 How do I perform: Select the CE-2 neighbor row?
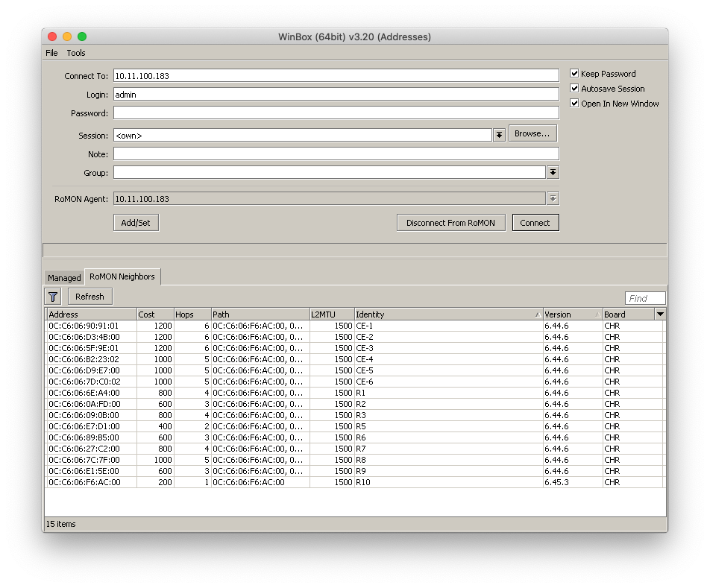pos(355,337)
